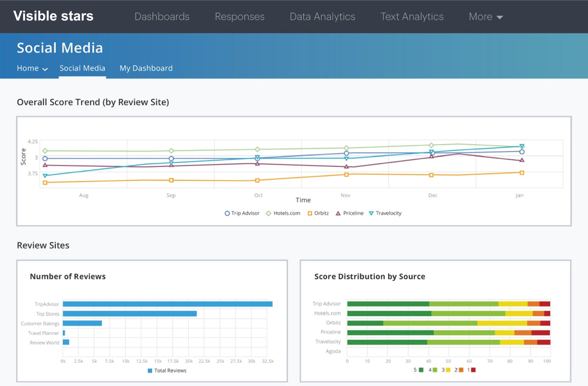Click Hotels.com data point at Dec
Image resolution: width=588 pixels, height=386 pixels.
(431, 145)
